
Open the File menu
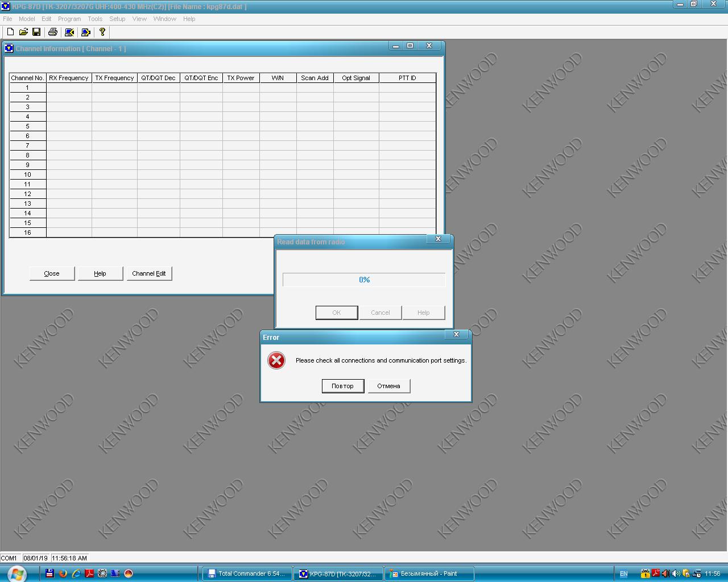click(7, 19)
